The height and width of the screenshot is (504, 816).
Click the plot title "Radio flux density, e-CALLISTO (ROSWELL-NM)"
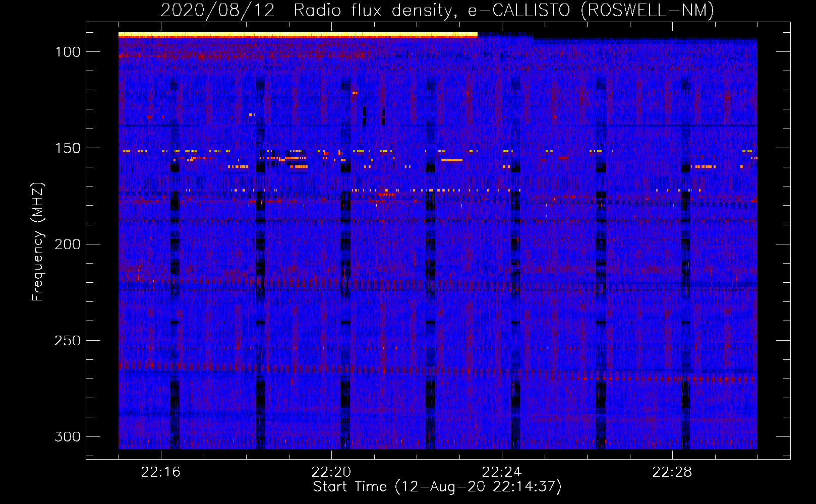click(504, 10)
